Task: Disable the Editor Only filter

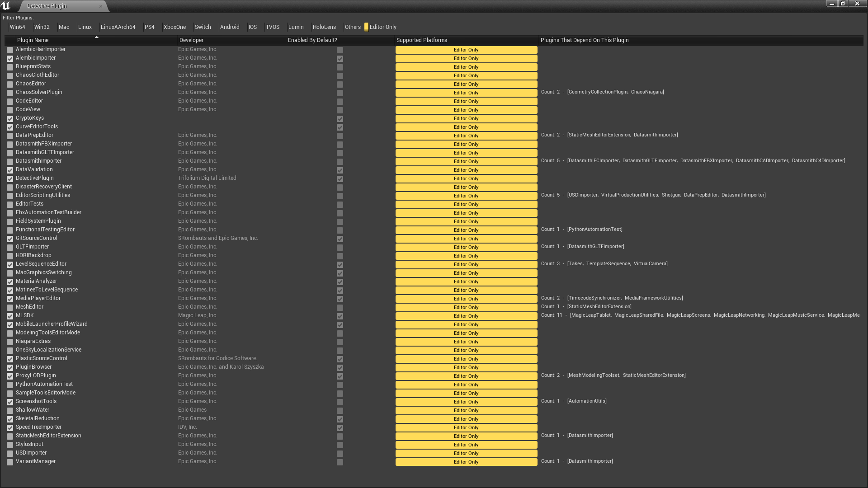Action: click(381, 27)
